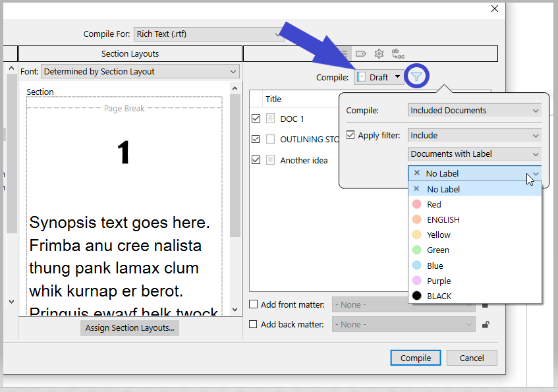The height and width of the screenshot is (392, 558).
Task: Click the back matter lock icon
Action: pos(486,324)
